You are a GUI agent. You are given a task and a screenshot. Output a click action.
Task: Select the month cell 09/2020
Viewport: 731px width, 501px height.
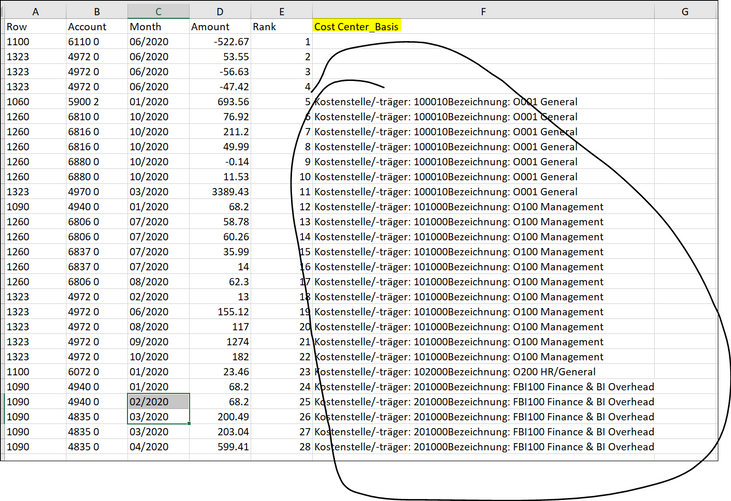[x=159, y=342]
